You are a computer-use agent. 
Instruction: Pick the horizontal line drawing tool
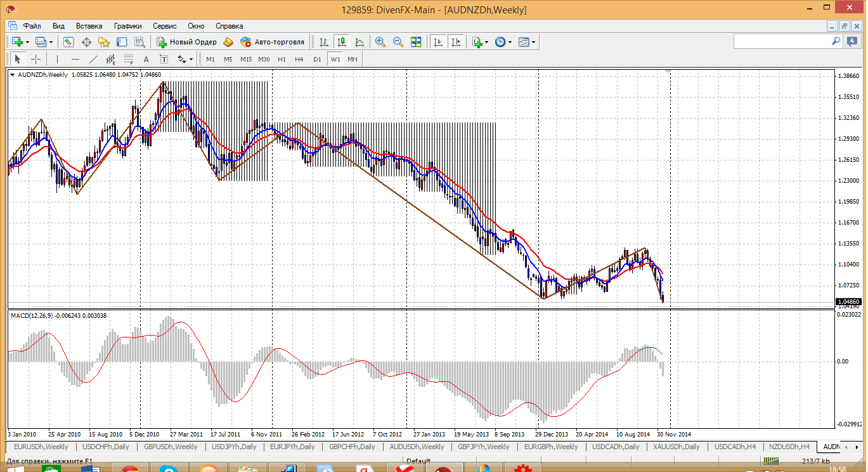pyautogui.click(x=75, y=59)
